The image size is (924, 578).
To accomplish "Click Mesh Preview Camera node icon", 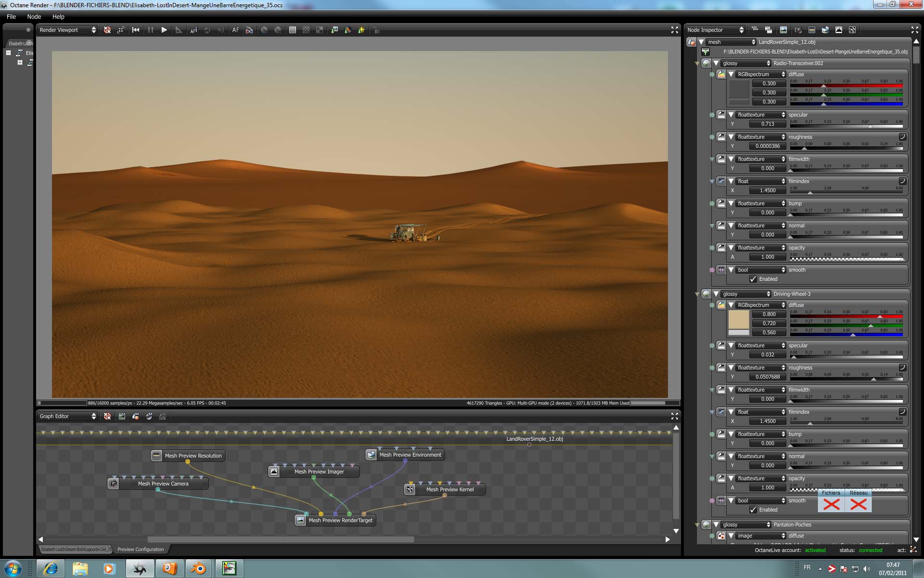I will (x=113, y=484).
